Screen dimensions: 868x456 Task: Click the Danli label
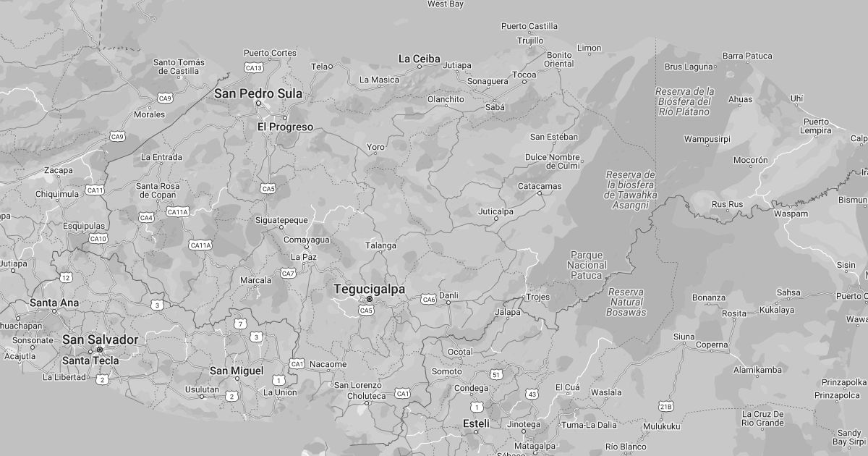click(x=448, y=295)
